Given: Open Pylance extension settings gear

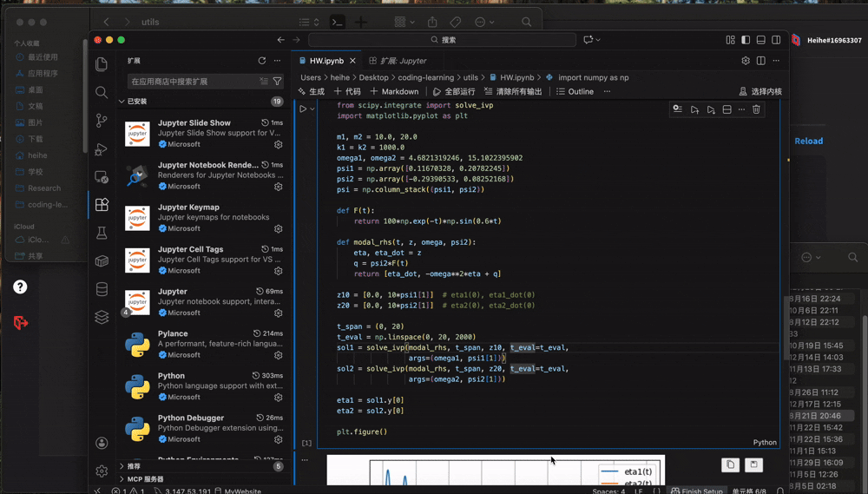Looking at the screenshot, I should [278, 355].
